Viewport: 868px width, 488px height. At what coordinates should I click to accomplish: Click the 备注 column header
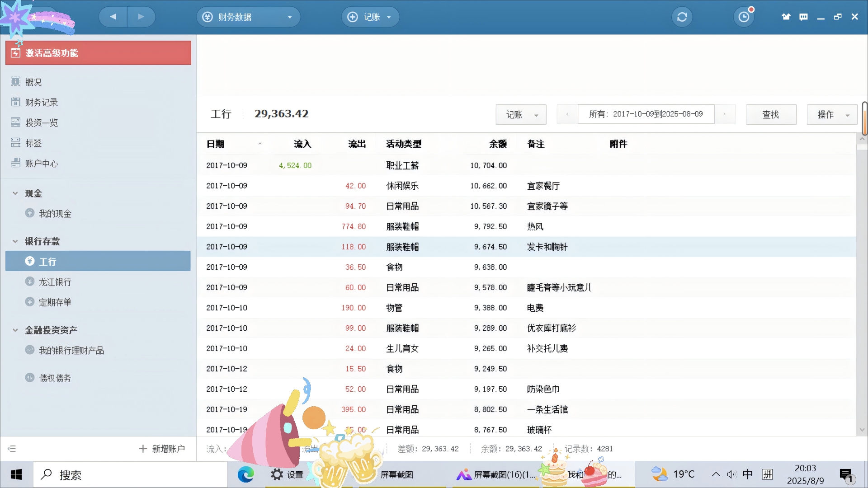pos(536,144)
